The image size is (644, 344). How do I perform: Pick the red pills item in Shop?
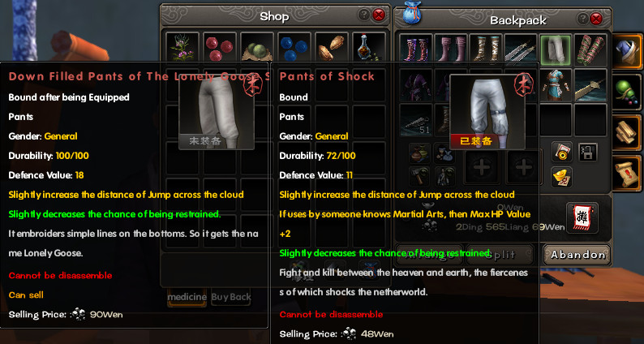coord(220,47)
